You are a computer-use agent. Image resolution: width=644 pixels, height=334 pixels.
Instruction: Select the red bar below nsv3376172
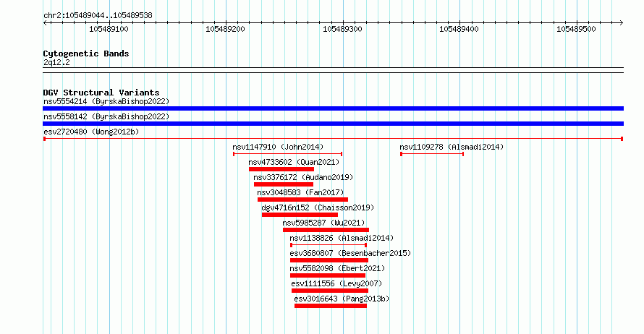click(x=284, y=184)
